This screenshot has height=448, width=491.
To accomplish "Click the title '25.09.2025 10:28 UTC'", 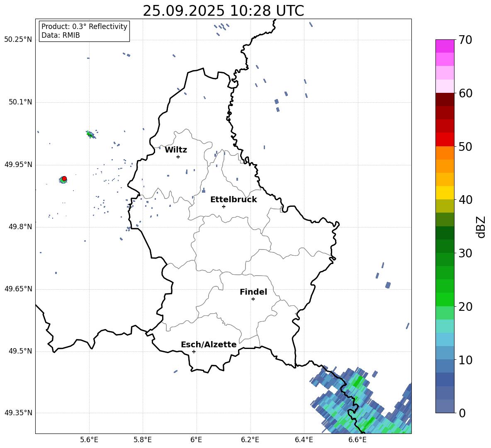I will 223,11.
